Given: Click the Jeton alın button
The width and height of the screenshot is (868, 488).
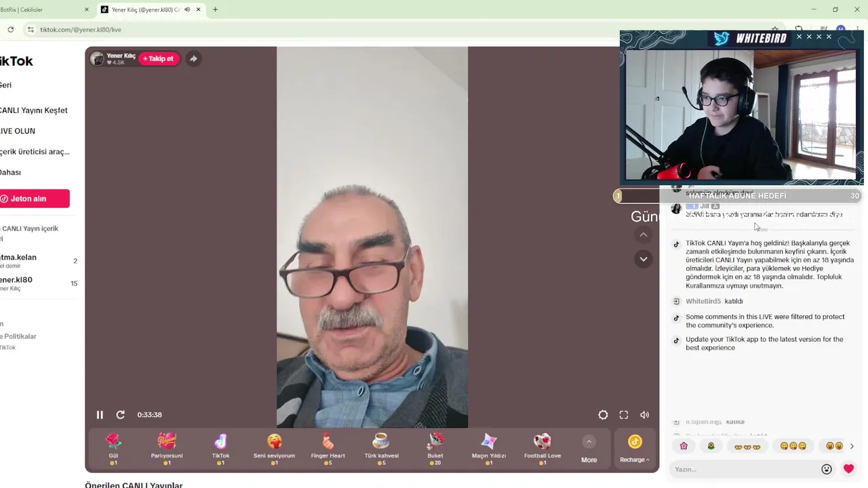Looking at the screenshot, I should pyautogui.click(x=34, y=199).
